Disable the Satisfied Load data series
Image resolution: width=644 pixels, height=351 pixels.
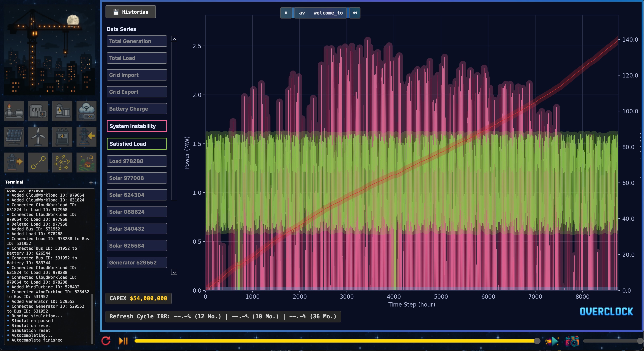tap(137, 144)
